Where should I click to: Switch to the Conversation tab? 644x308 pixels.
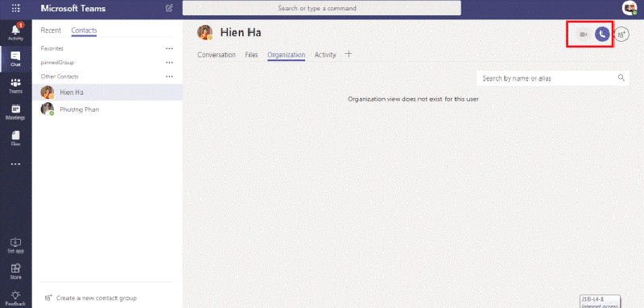pyautogui.click(x=217, y=55)
